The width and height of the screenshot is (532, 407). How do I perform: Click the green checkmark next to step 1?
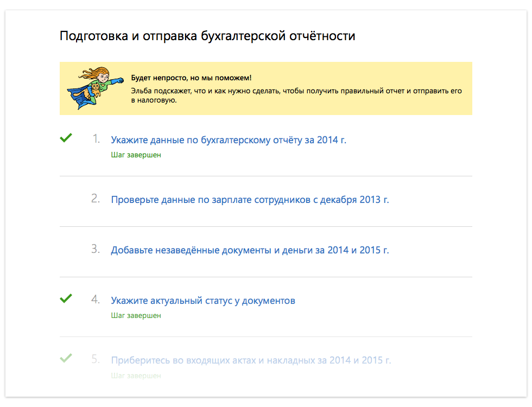[66, 138]
